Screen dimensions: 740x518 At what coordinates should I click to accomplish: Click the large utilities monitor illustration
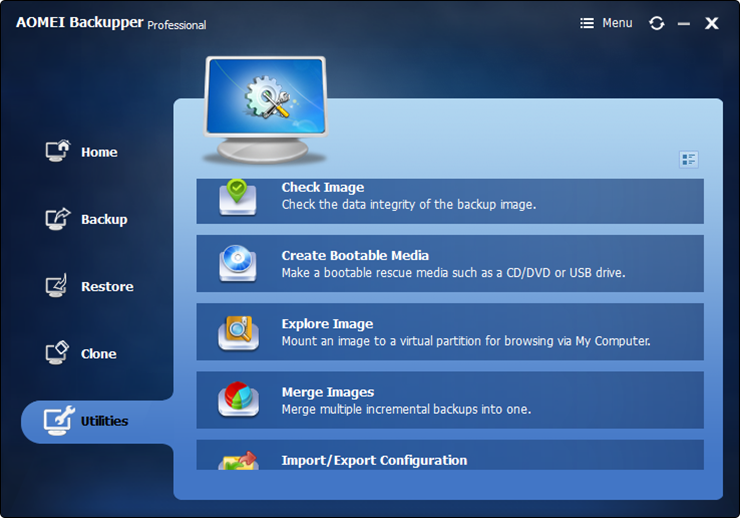[266, 109]
